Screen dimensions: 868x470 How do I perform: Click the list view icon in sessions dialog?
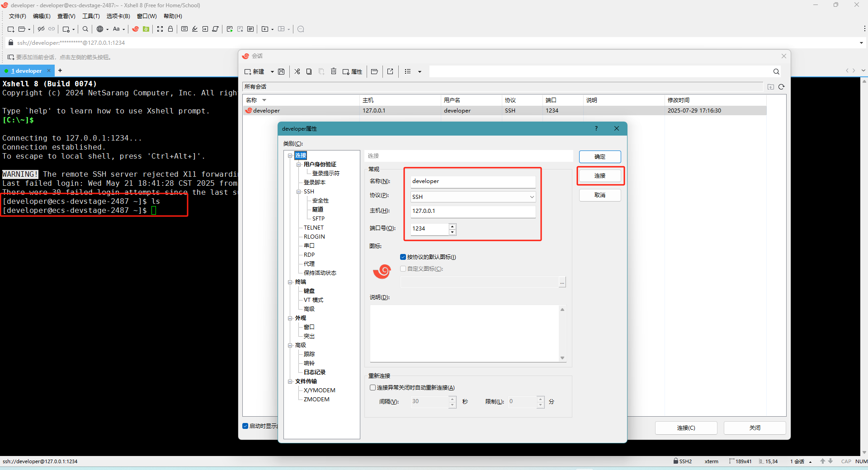tap(408, 71)
